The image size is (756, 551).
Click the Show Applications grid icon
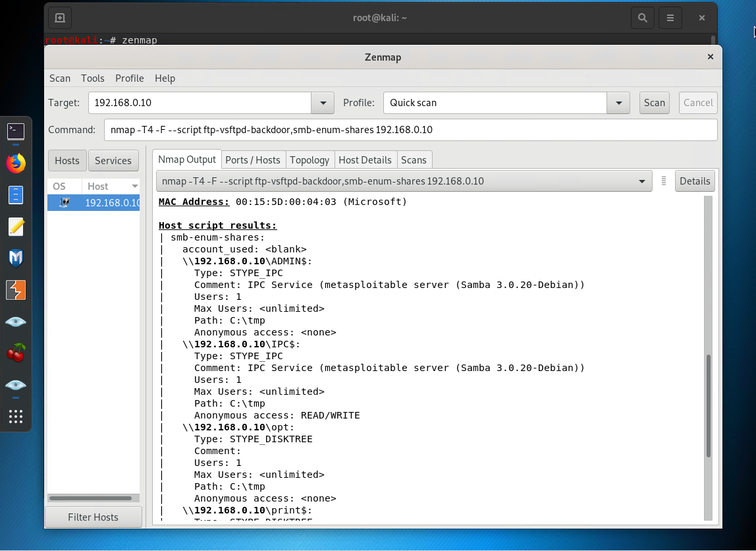16,416
